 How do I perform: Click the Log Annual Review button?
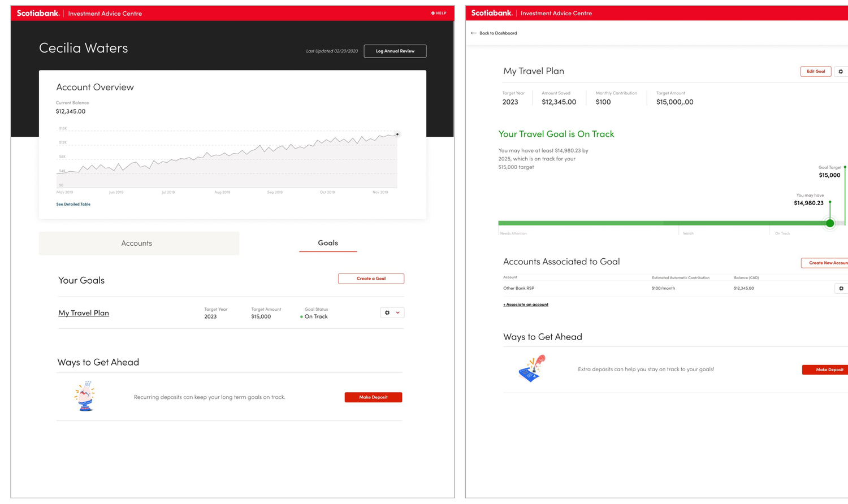pyautogui.click(x=395, y=51)
